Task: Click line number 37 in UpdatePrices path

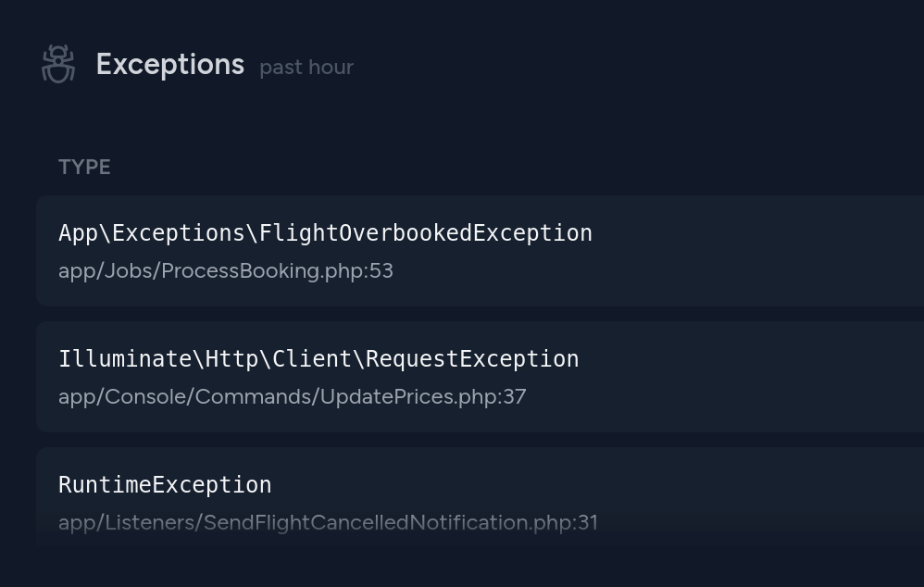Action: click(515, 397)
